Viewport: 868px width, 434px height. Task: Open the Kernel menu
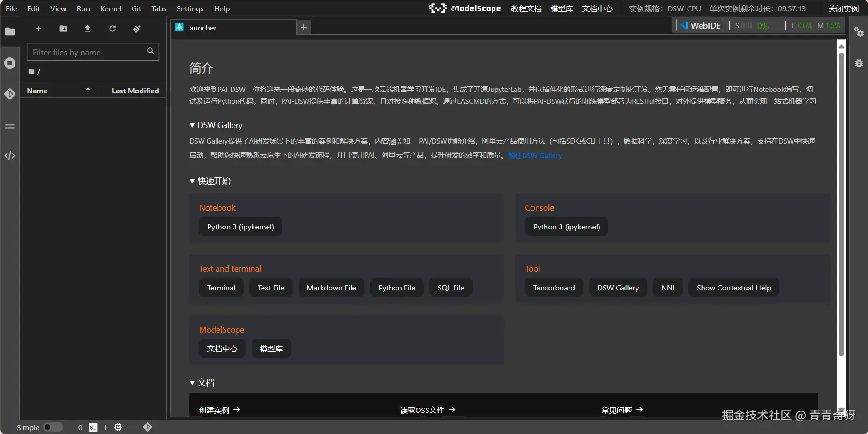111,8
